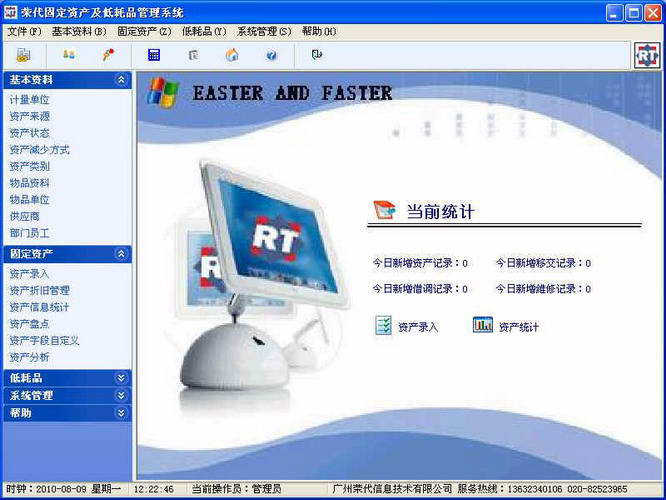This screenshot has width=666, height=500.
Task: Click 当前操作员：管理员 in status bar
Action: (237, 489)
